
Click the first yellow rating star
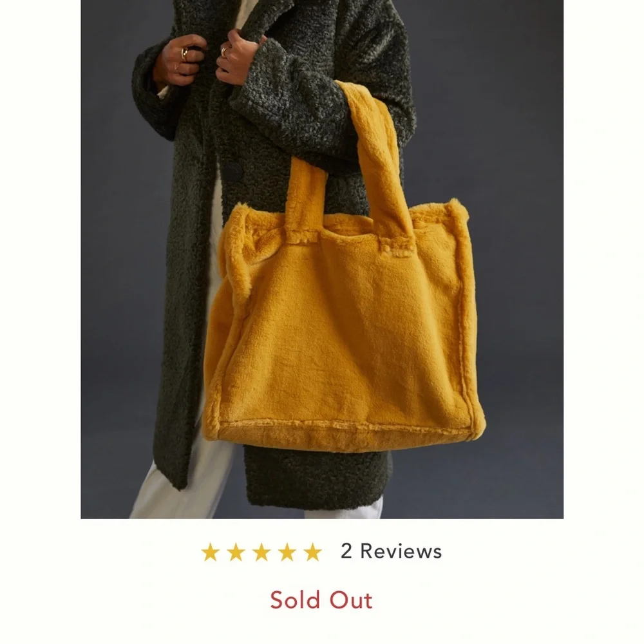pyautogui.click(x=210, y=552)
